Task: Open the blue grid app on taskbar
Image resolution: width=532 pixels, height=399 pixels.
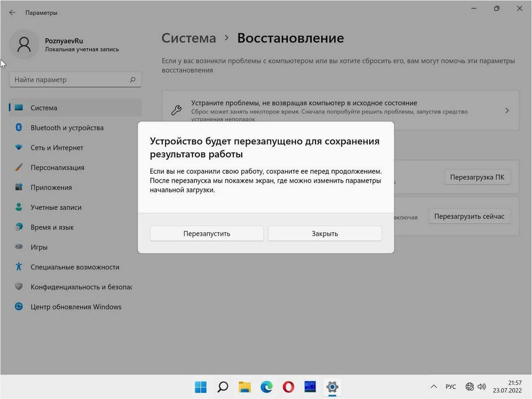Action: [x=310, y=387]
